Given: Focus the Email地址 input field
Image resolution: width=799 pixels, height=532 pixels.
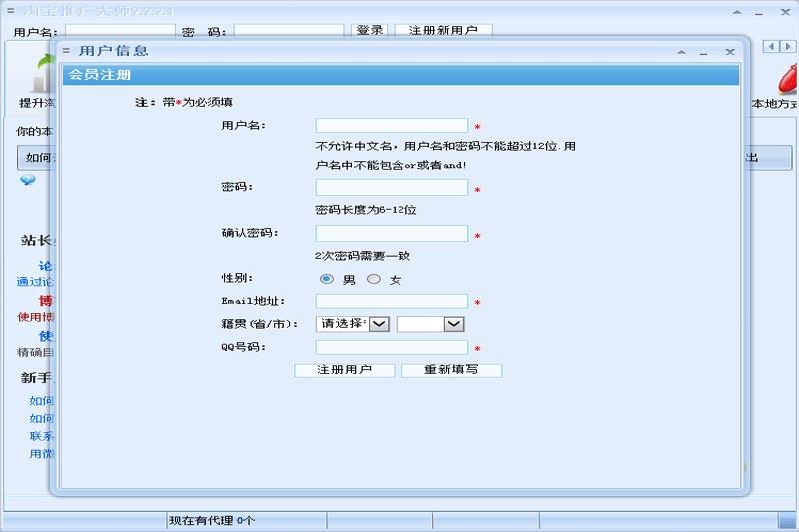Looking at the screenshot, I should [x=392, y=301].
